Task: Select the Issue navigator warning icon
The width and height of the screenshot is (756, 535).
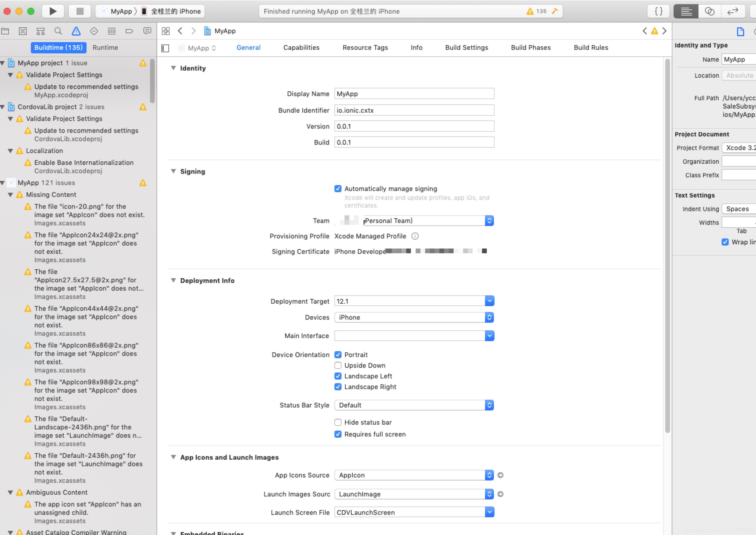Action: pos(76,31)
